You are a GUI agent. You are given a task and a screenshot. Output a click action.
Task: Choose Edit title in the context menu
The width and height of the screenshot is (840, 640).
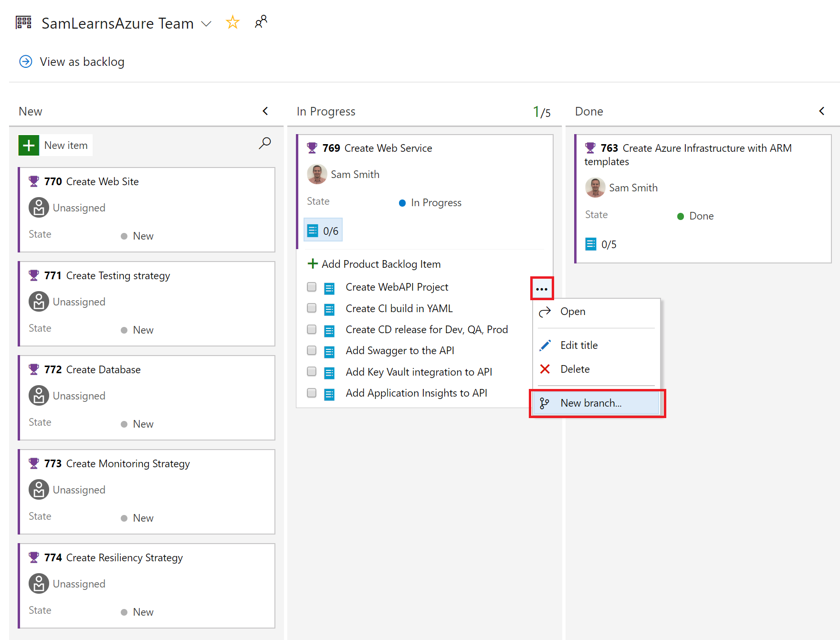579,345
